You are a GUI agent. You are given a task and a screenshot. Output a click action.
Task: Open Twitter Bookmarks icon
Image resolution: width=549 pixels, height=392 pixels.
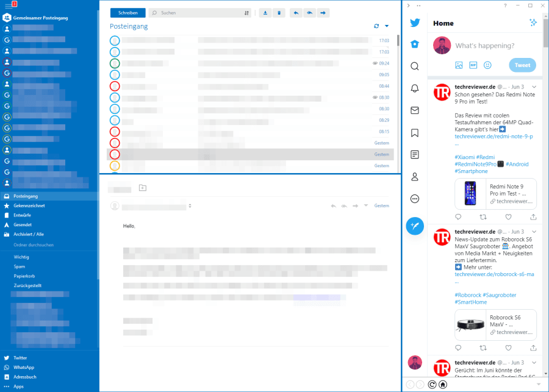(415, 133)
